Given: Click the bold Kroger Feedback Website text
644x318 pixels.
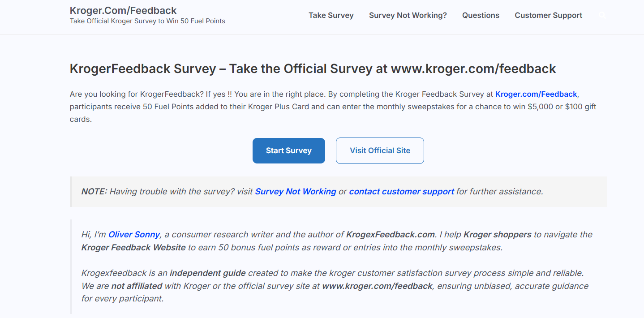Looking at the screenshot, I should pos(133,247).
